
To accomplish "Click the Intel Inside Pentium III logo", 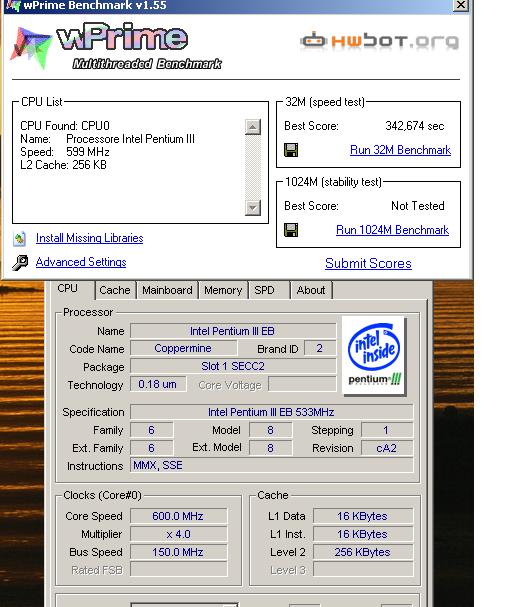I will pos(373,355).
